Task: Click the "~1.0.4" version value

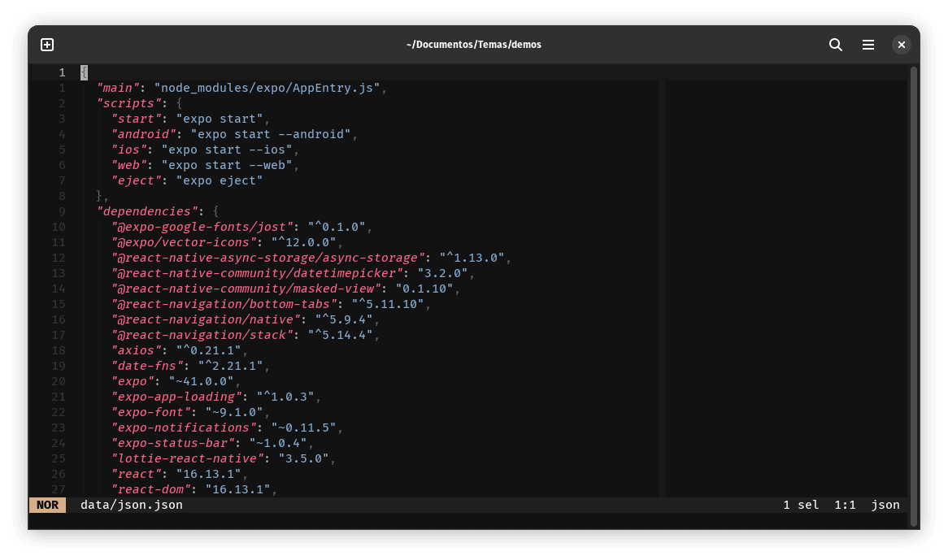Action: 278,444
